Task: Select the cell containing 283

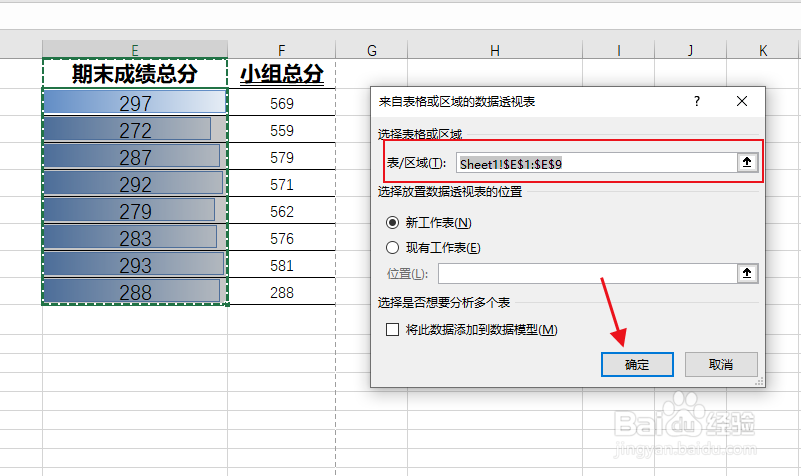Action: (135, 237)
